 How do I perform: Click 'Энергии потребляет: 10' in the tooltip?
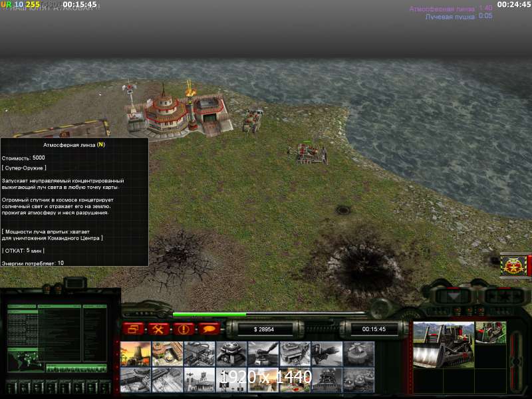[x=33, y=263]
